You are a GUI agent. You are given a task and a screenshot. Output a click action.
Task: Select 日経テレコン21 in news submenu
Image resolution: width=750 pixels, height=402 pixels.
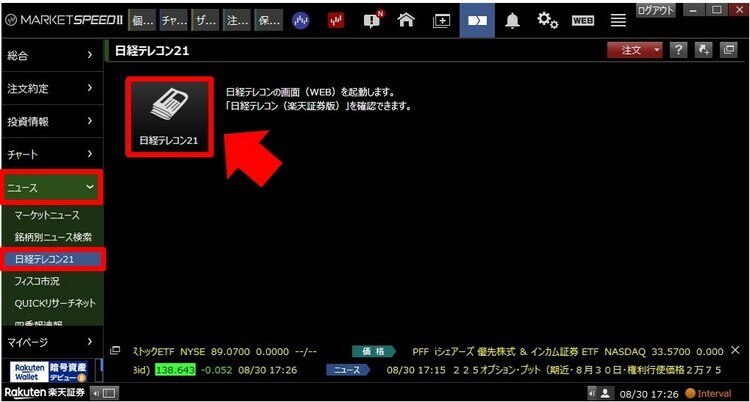[x=52, y=259]
